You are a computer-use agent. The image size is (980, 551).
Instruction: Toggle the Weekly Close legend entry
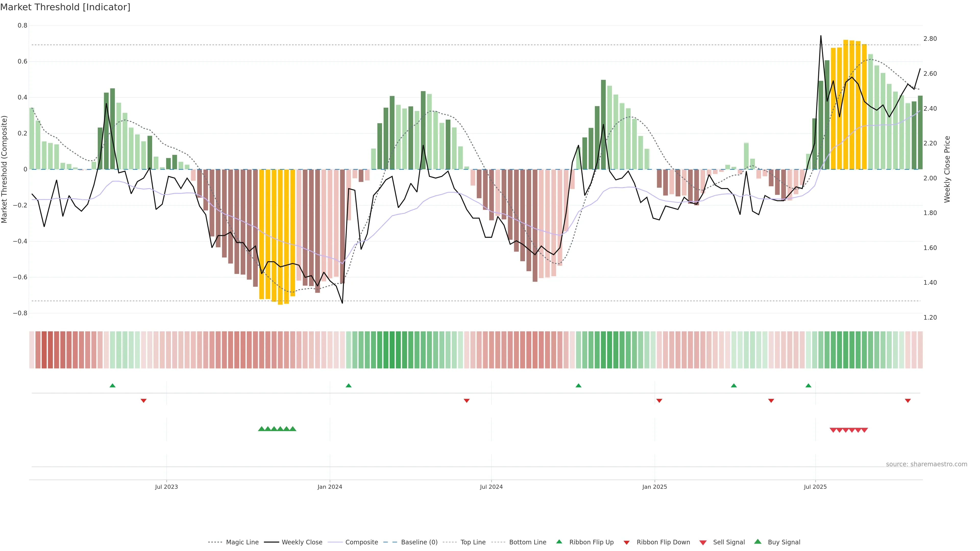(x=302, y=542)
